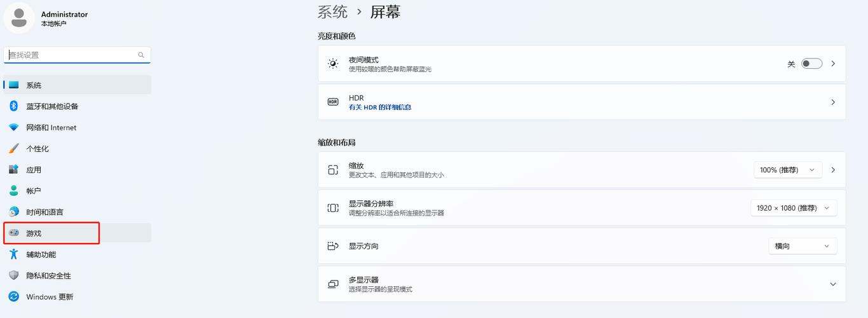Screen dimensions: 868x318
Task: Click the person icon beside 帐户
Action: [14, 191]
